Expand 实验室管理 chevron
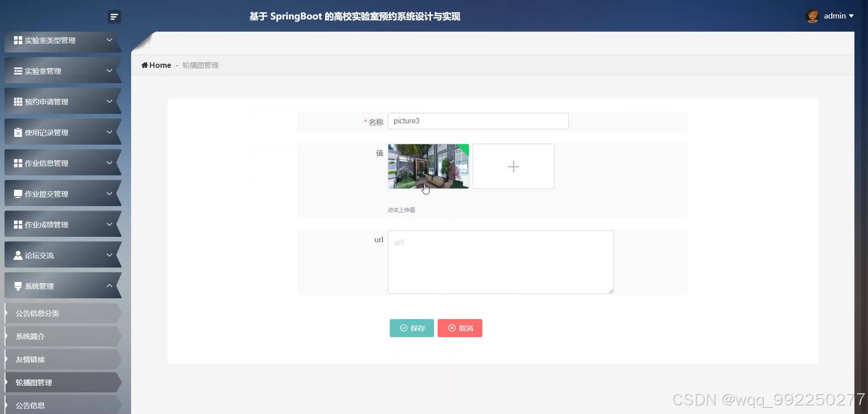The height and width of the screenshot is (414, 868). click(x=109, y=71)
